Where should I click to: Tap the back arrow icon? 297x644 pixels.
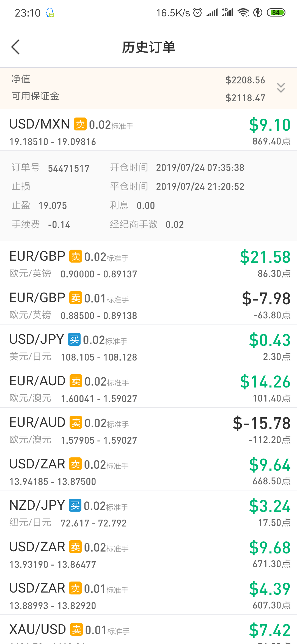coord(15,47)
